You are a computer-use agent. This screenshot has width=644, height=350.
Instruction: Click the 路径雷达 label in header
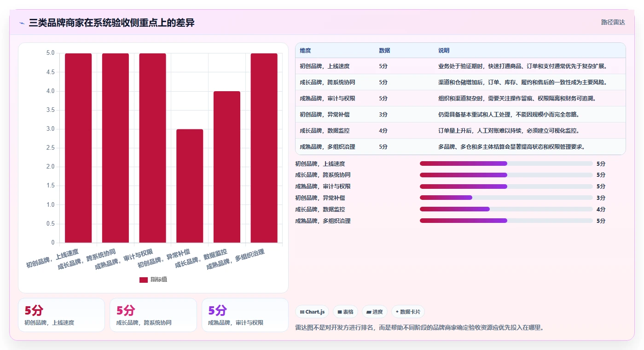(613, 22)
